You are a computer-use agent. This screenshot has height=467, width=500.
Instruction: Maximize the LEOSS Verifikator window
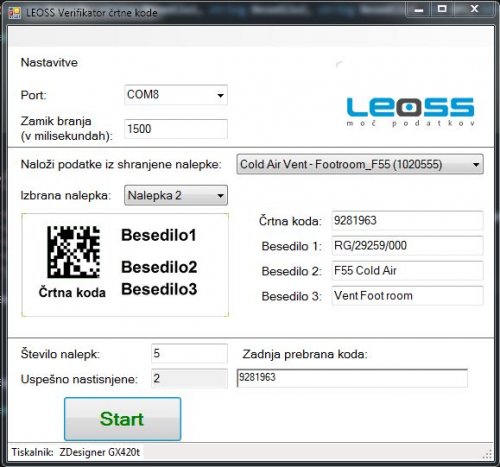point(442,9)
